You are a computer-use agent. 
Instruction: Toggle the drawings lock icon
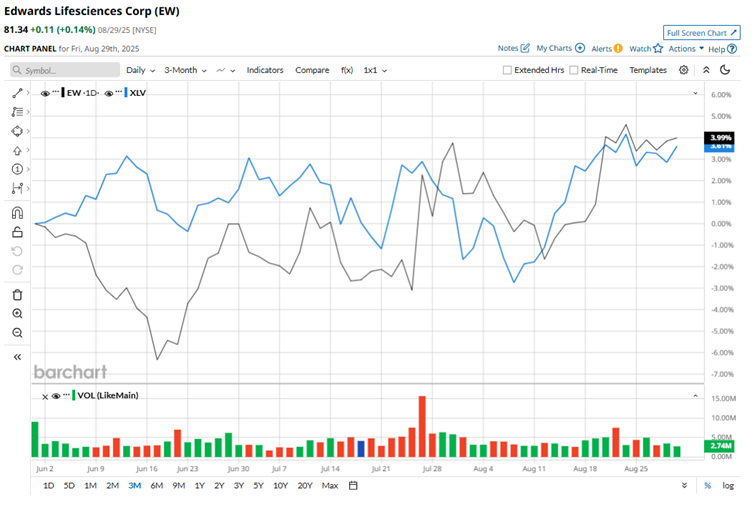17,232
